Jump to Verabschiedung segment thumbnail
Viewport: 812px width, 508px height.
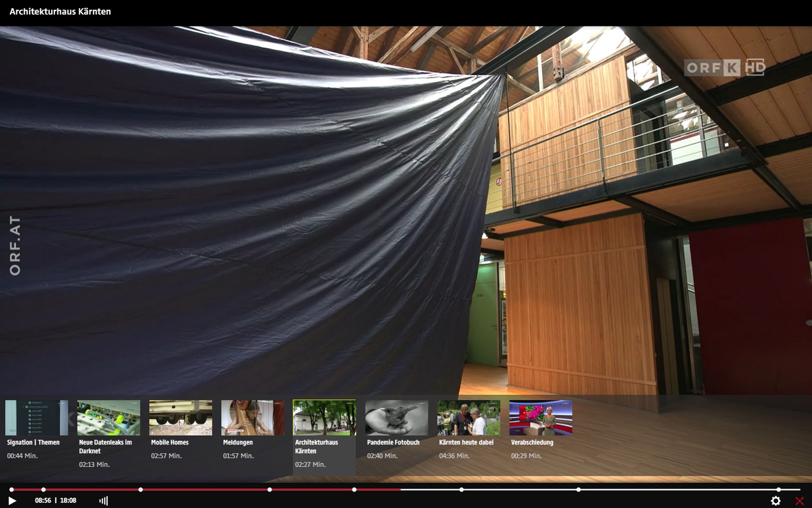click(540, 418)
